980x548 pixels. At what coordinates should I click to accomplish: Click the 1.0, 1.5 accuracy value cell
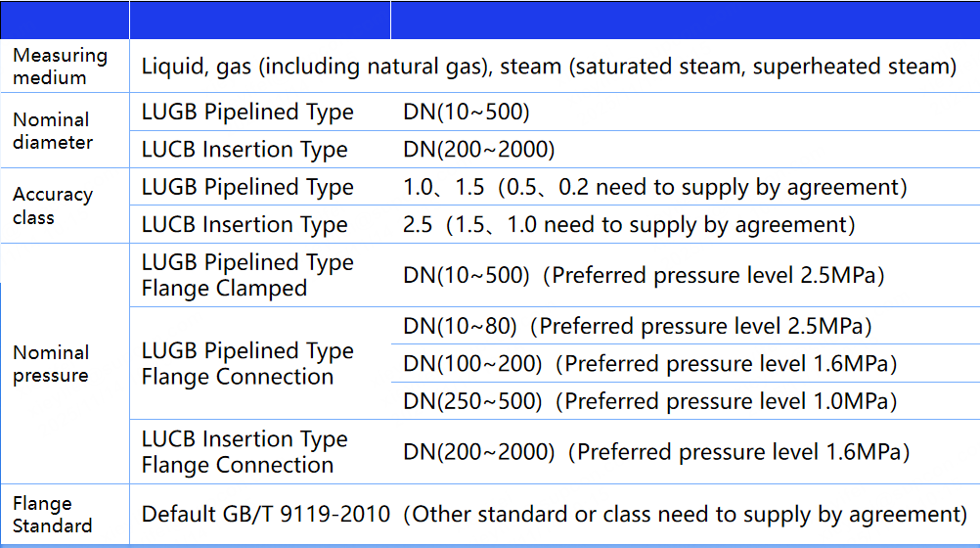654,187
